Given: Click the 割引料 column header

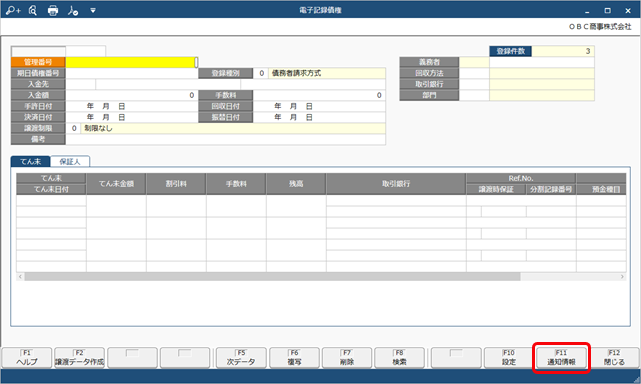Looking at the screenshot, I should (x=176, y=184).
